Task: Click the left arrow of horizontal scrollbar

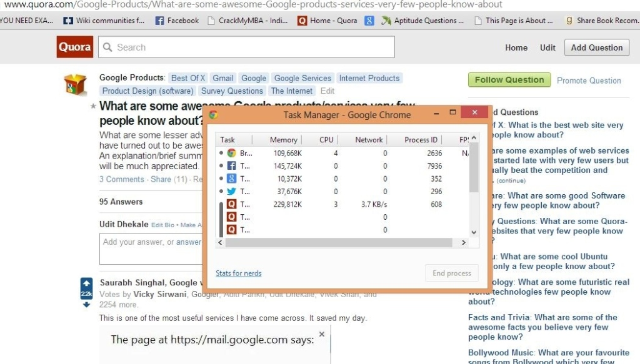Action: (220, 242)
